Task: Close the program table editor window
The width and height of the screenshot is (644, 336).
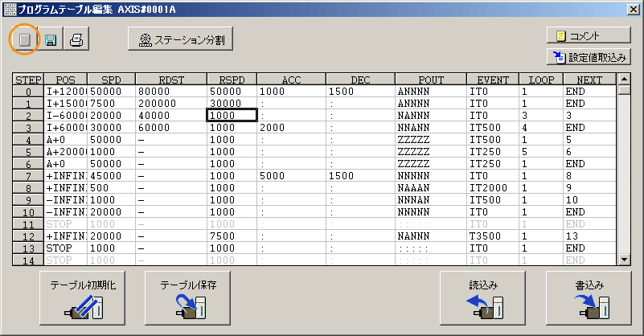Action: coord(633,8)
